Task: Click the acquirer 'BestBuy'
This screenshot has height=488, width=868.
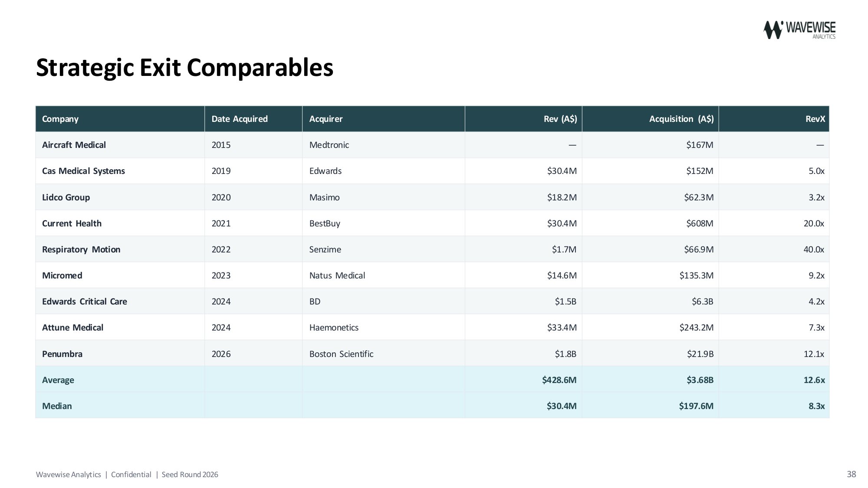Action: 325,223
